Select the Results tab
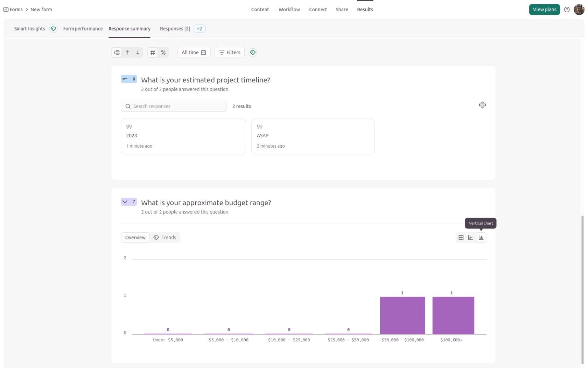This screenshot has height=368, width=588. click(x=365, y=9)
